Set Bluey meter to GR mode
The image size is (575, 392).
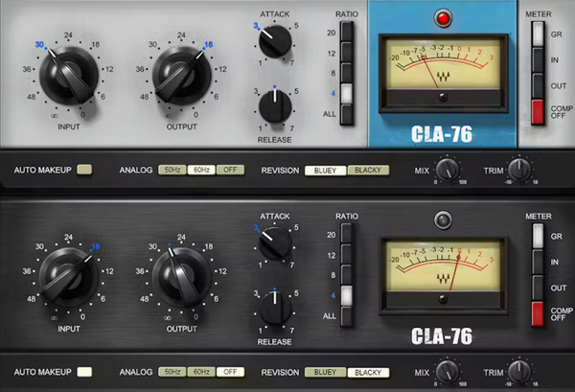click(538, 35)
